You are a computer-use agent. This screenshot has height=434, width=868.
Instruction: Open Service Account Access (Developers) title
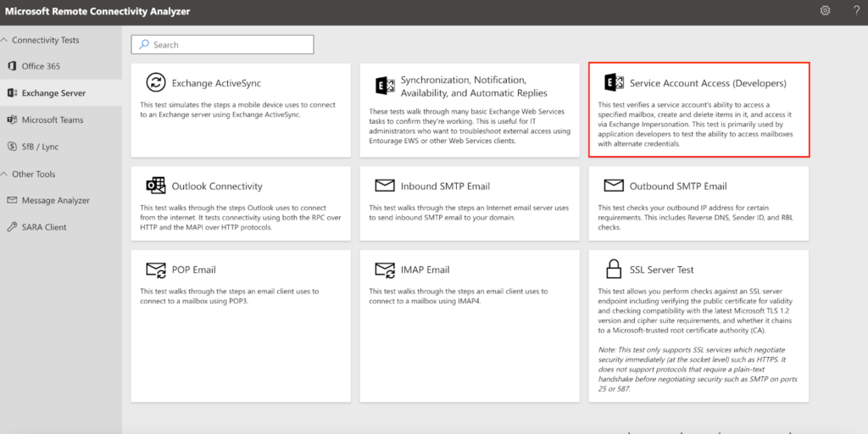(x=708, y=83)
